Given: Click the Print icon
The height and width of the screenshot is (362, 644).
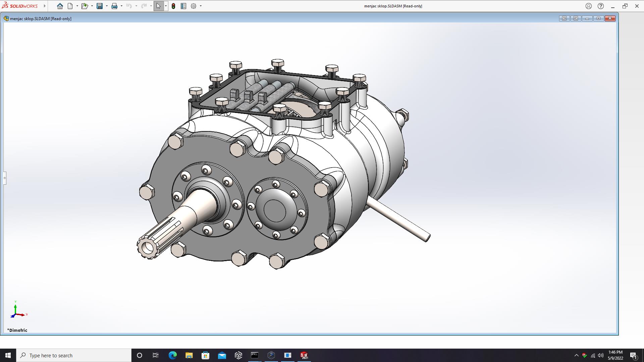Looking at the screenshot, I should [114, 6].
